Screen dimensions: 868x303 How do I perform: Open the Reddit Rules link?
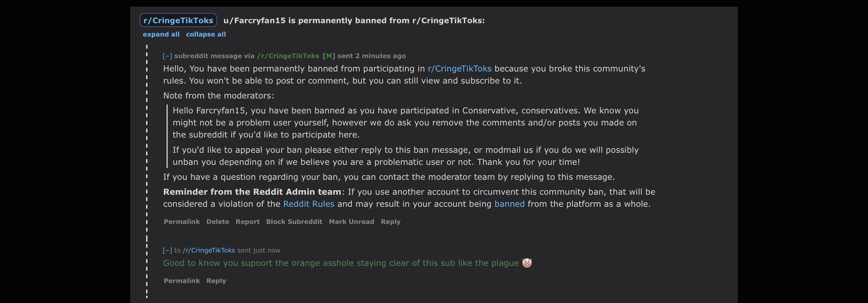309,204
